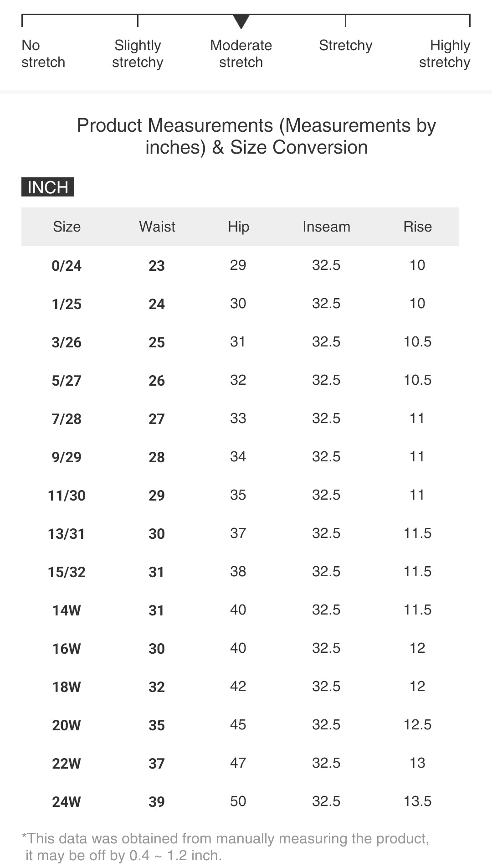Click waist value 35 in 20W row
The height and width of the screenshot is (868, 492).
[x=157, y=725]
